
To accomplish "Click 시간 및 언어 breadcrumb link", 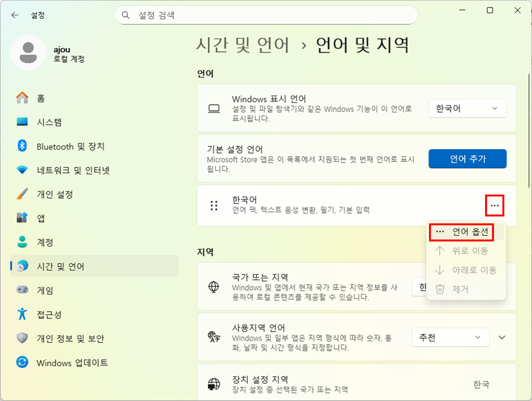I will 243,45.
